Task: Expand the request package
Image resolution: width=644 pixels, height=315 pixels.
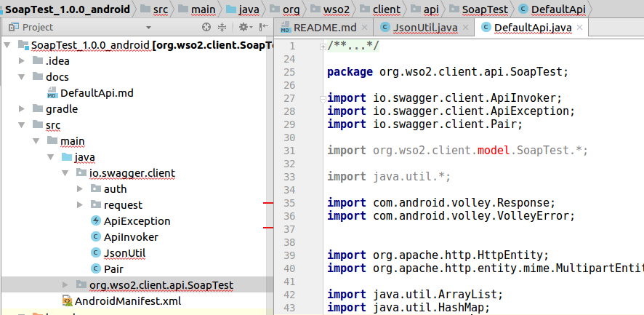Action: point(80,205)
